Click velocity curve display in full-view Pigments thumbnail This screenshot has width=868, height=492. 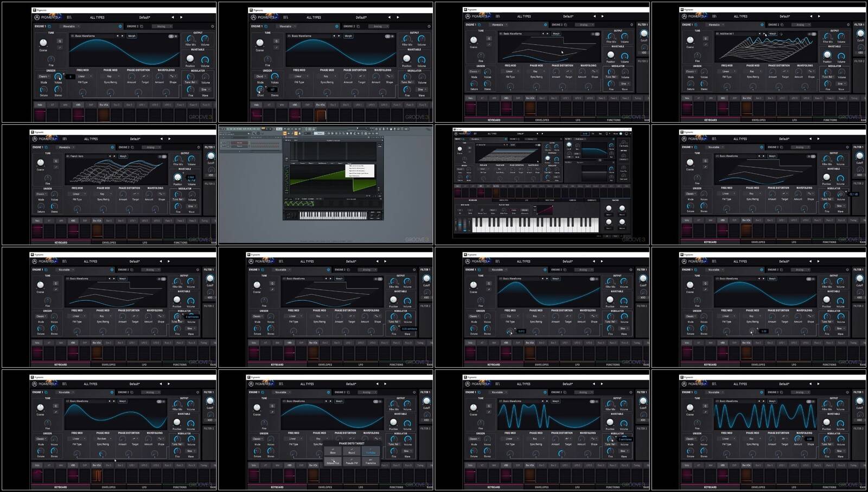[x=545, y=210]
